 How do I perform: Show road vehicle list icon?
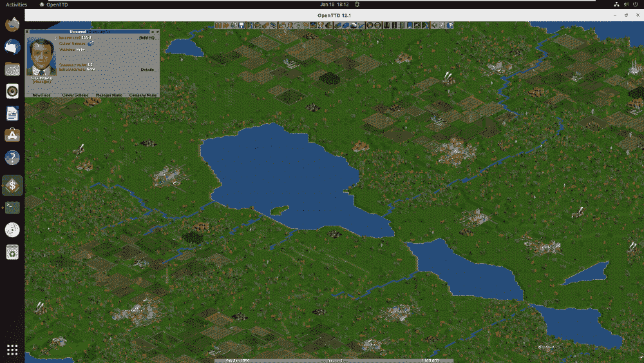[345, 26]
